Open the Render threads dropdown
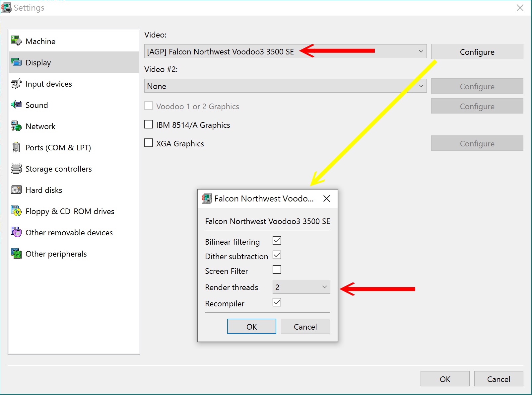This screenshot has width=532, height=395. pos(301,287)
